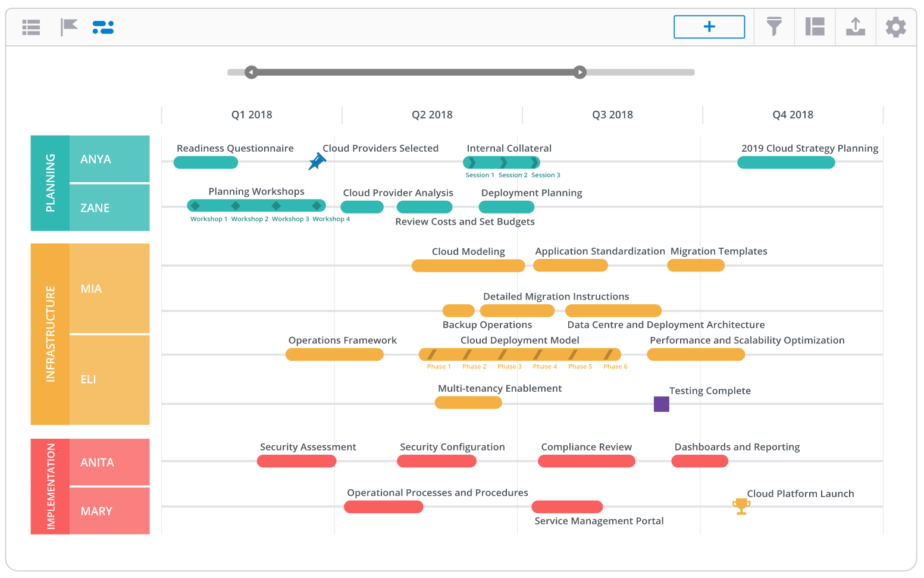Click the pin icon at Cloud Providers Selected

[317, 161]
